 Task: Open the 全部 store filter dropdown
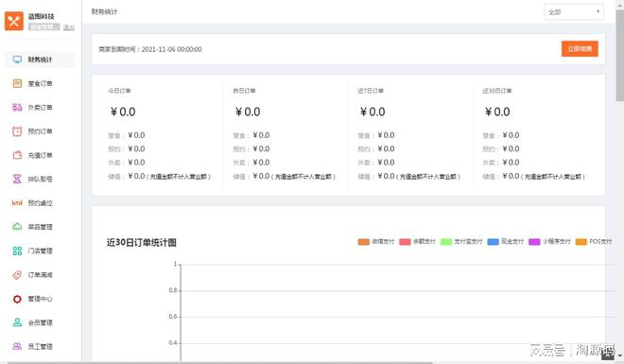point(574,12)
